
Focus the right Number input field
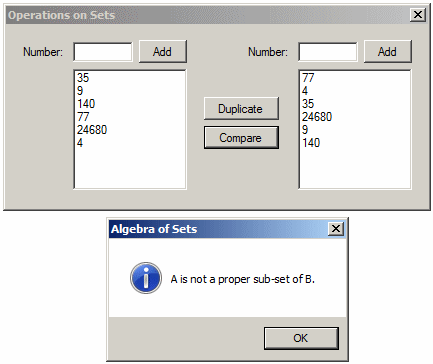(328, 52)
